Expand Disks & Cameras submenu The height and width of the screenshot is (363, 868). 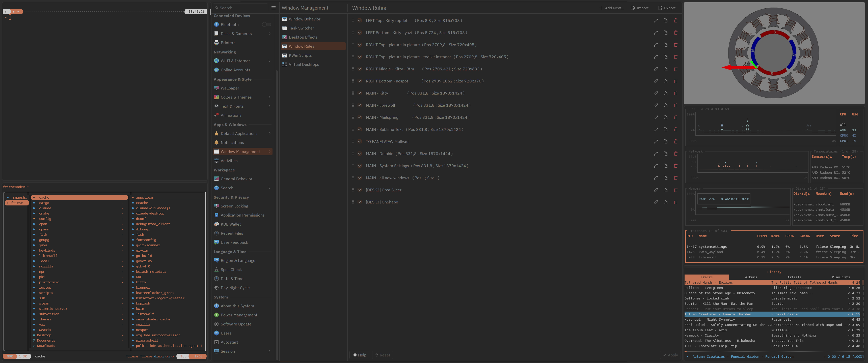[269, 34]
